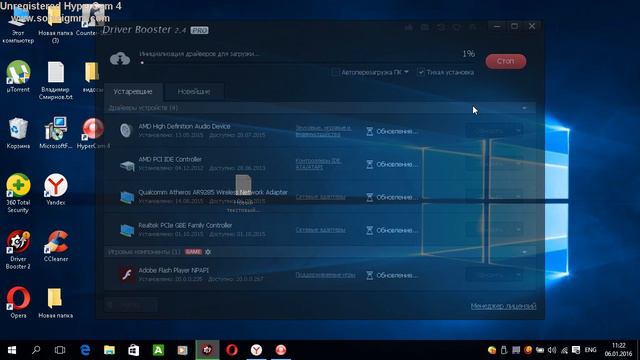Select the CCleaner desktop shortcut
Viewport: 640px width, 360px height.
coord(56,246)
